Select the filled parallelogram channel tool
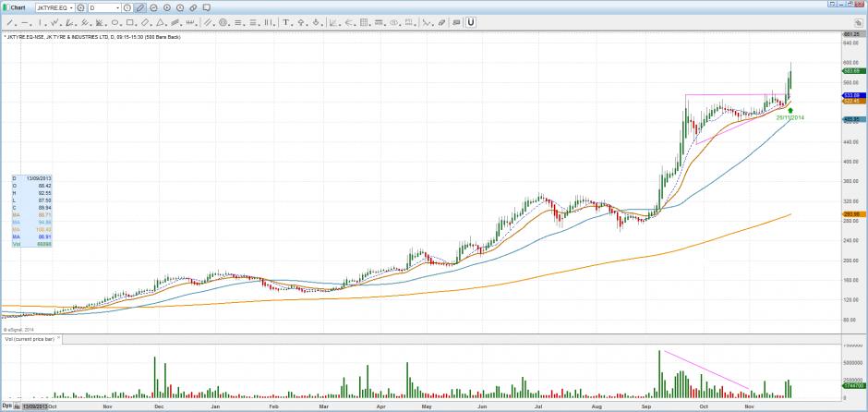The width and height of the screenshot is (868, 412). (x=175, y=22)
